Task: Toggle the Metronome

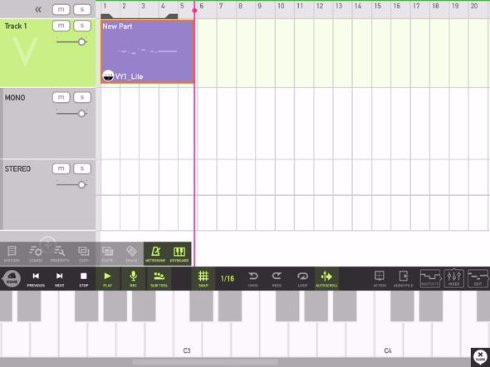Action: tap(155, 254)
